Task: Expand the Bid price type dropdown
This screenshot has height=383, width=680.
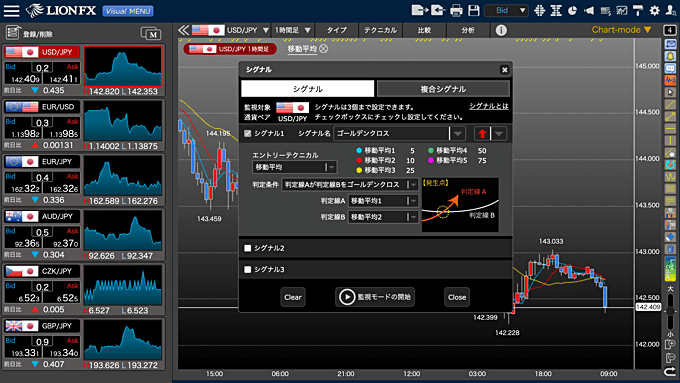Action: [x=506, y=10]
